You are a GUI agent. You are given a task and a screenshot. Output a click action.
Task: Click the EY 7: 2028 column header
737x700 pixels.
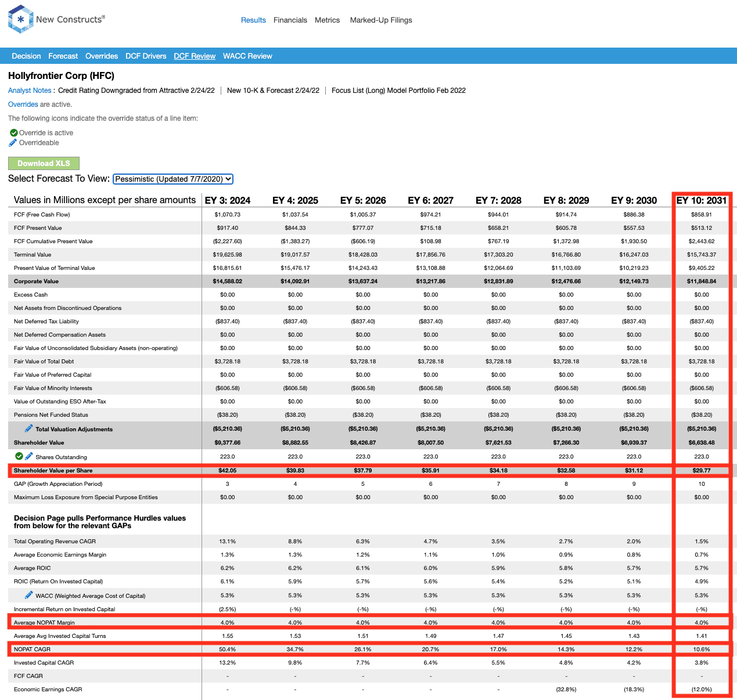pyautogui.click(x=498, y=200)
